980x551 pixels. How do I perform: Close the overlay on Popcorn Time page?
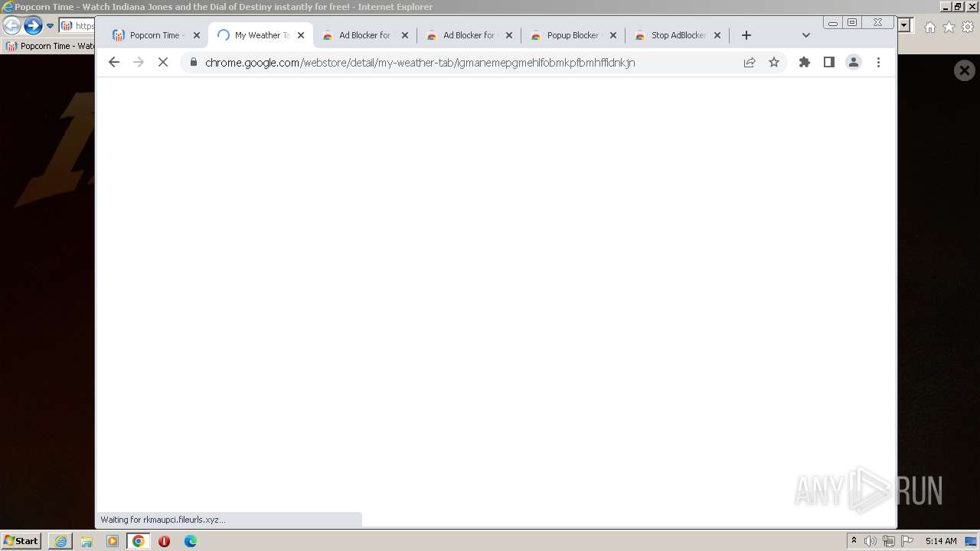(x=965, y=70)
